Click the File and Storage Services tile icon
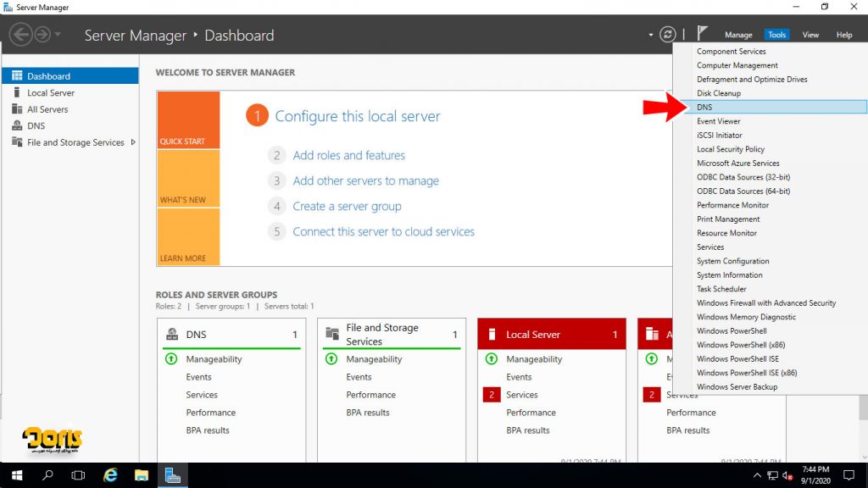 tap(332, 334)
